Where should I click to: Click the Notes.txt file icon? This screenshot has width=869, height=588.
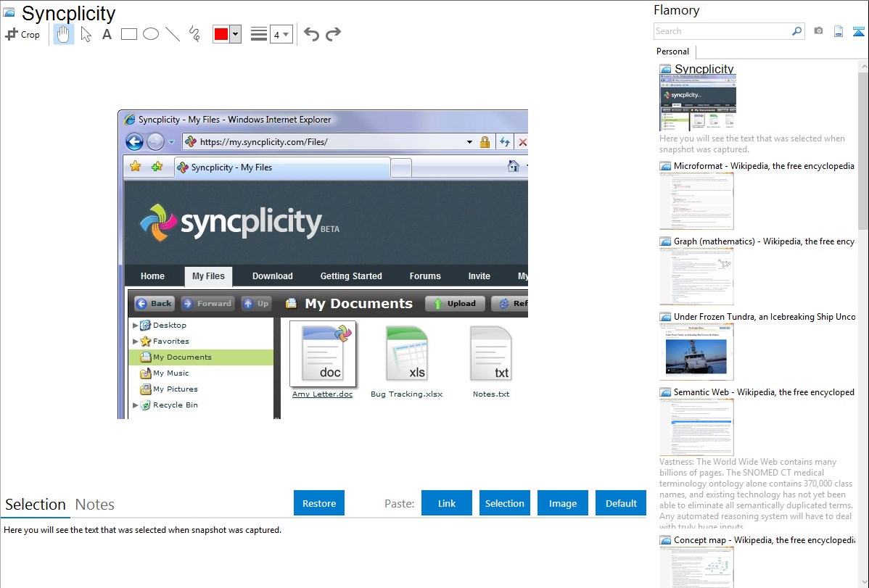(491, 354)
